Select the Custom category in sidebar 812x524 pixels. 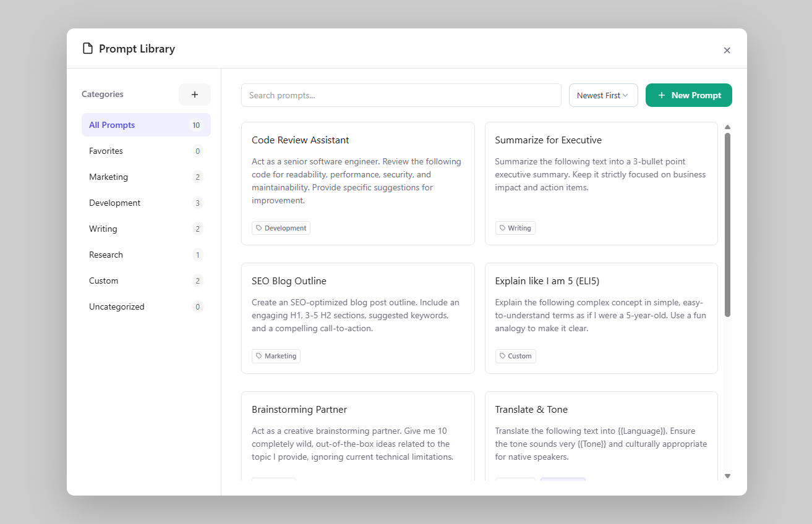[x=146, y=281]
